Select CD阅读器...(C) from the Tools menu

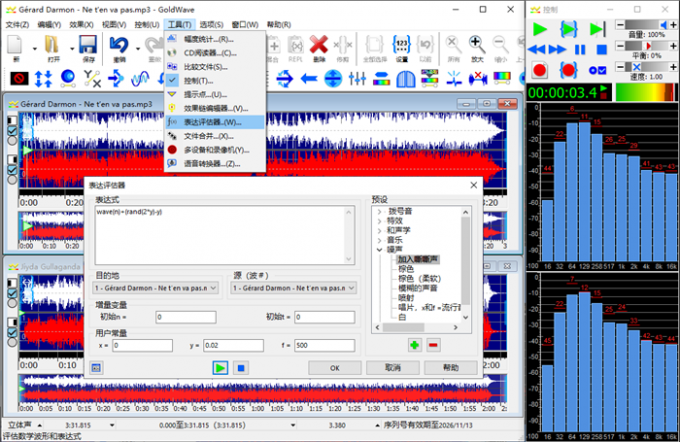point(215,53)
